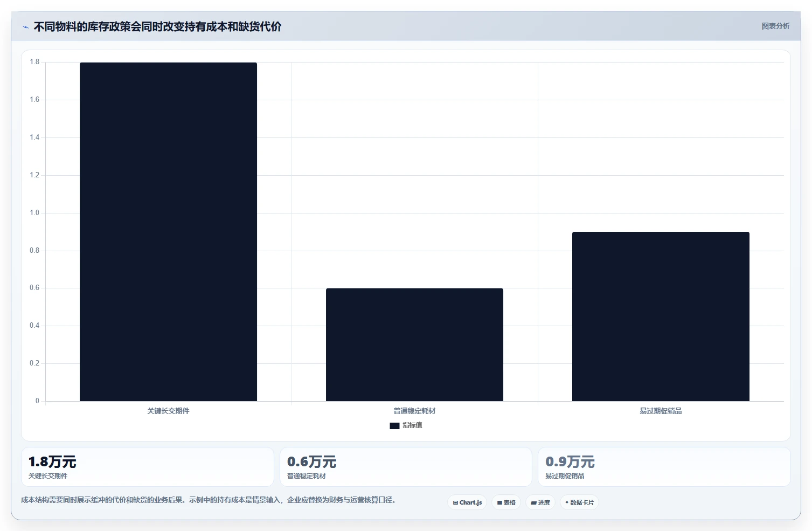Screen dimensions: 812x531
Task: Select the 1.8万元 data card
Action: click(x=148, y=467)
